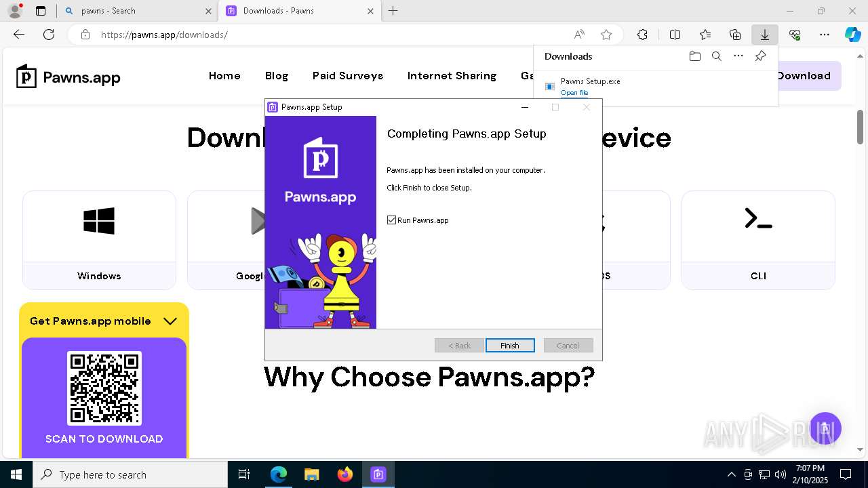Open Task View on the taskbar

[x=244, y=474]
